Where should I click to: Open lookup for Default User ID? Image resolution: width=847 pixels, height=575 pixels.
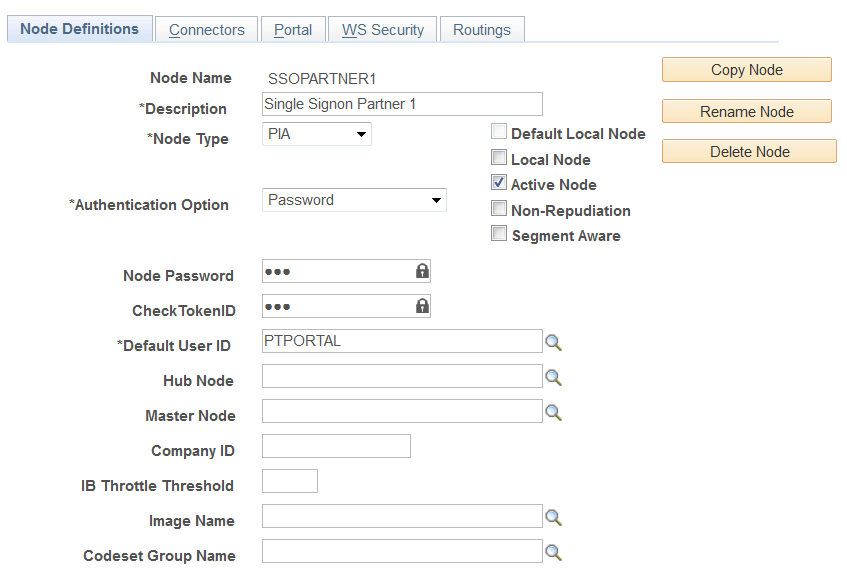553,343
